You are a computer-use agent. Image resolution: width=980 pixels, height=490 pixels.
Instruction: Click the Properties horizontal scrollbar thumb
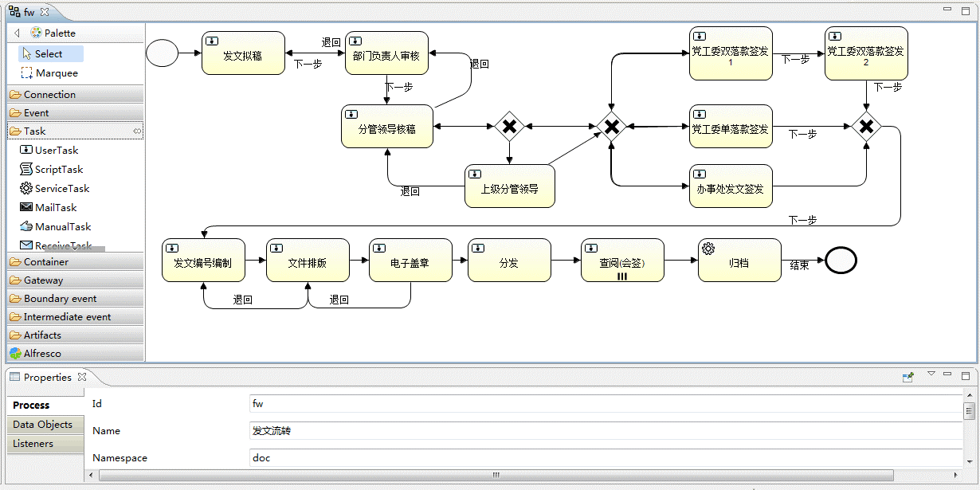click(496, 475)
